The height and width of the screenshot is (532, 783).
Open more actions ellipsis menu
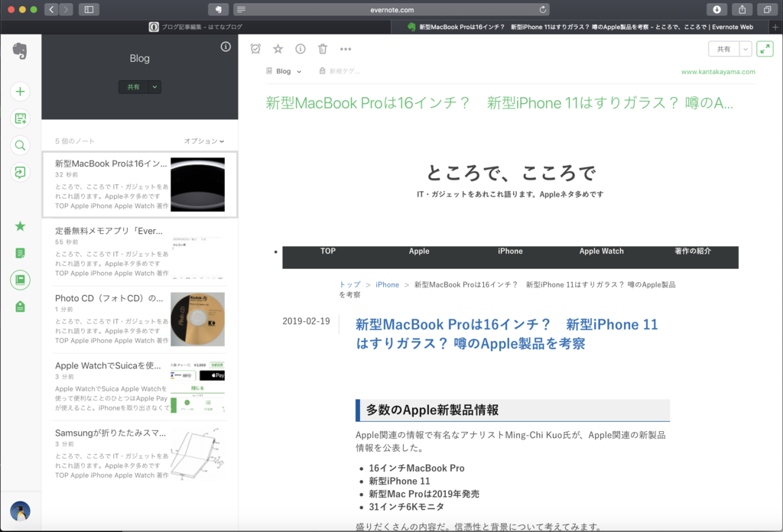[346, 49]
